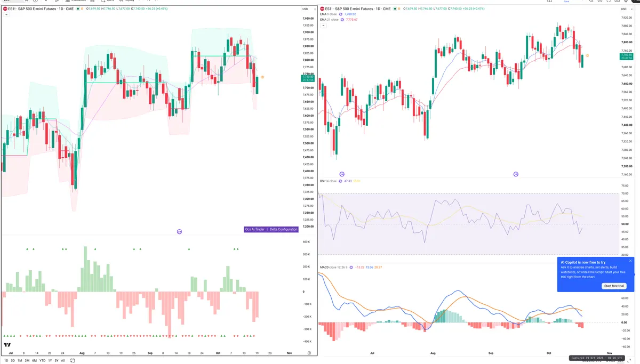The height and width of the screenshot is (364, 640).
Task: Select the 6M time range
Action: coord(34,360)
